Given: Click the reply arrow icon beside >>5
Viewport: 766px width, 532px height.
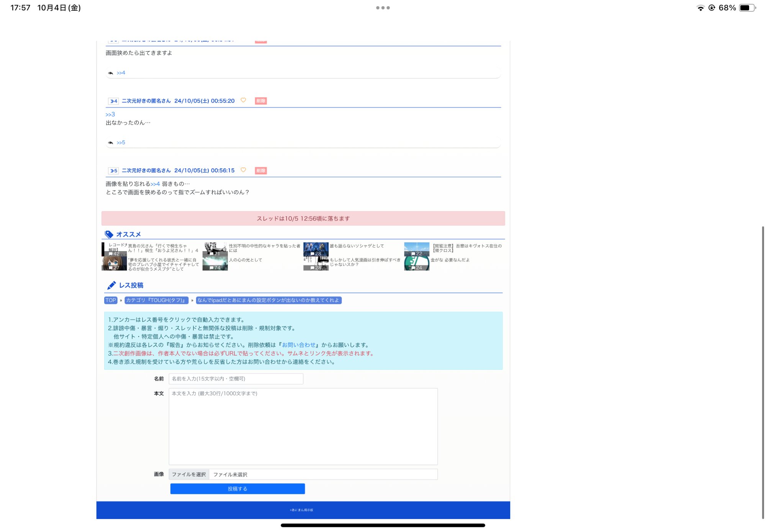Looking at the screenshot, I should pos(110,142).
